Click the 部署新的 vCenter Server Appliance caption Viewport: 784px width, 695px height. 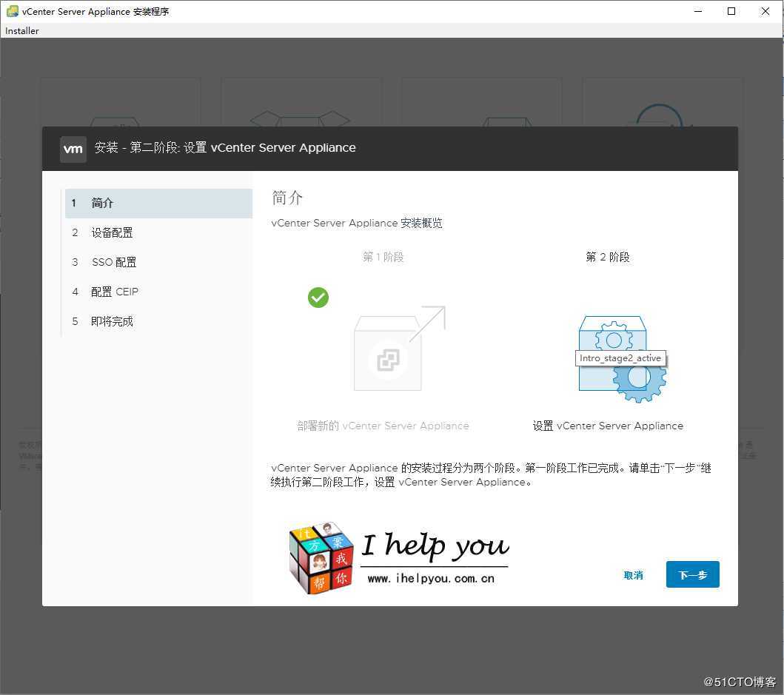click(383, 426)
